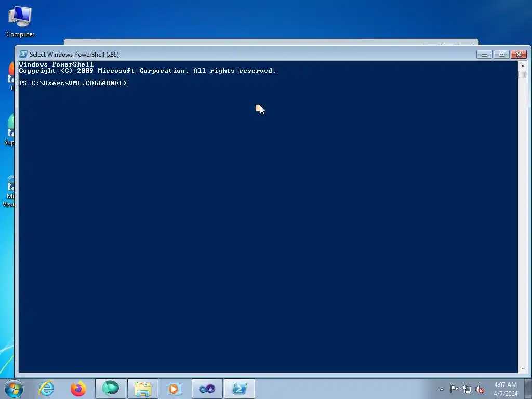Select the PowerShell taskbar button
Image resolution: width=532 pixels, height=399 pixels.
pyautogui.click(x=240, y=389)
